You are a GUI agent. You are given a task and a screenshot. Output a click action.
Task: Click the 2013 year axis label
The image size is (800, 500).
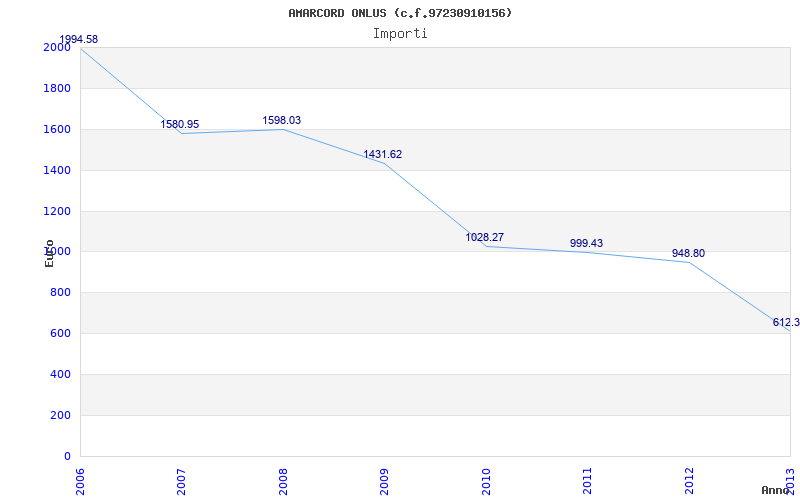click(791, 478)
